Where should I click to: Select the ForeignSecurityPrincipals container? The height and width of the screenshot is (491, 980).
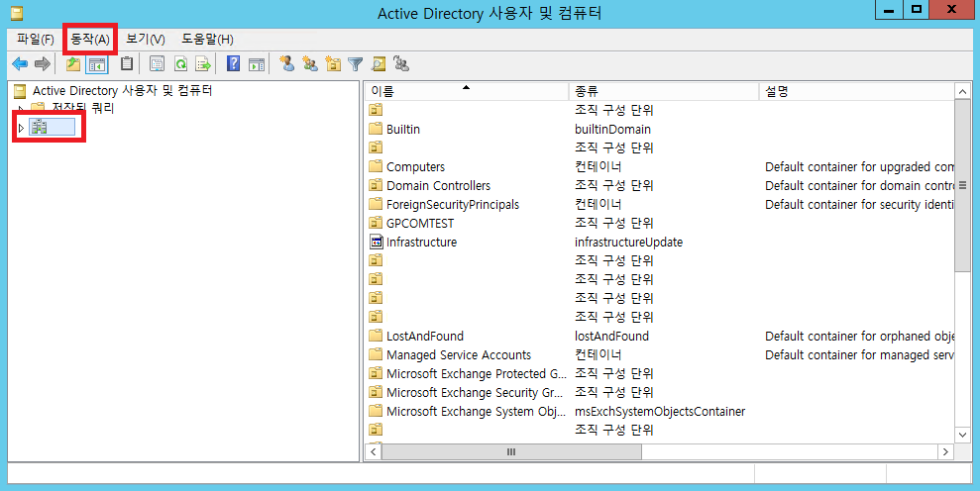[x=453, y=204]
